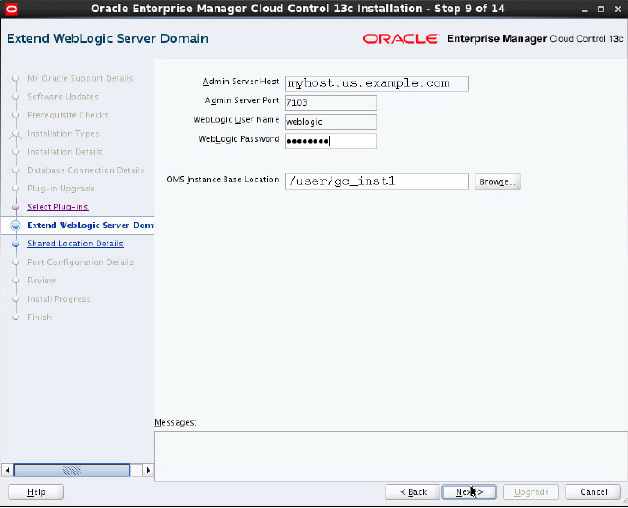Click Software Updates step in sidebar
The height and width of the screenshot is (508, 628).
pyautogui.click(x=63, y=97)
